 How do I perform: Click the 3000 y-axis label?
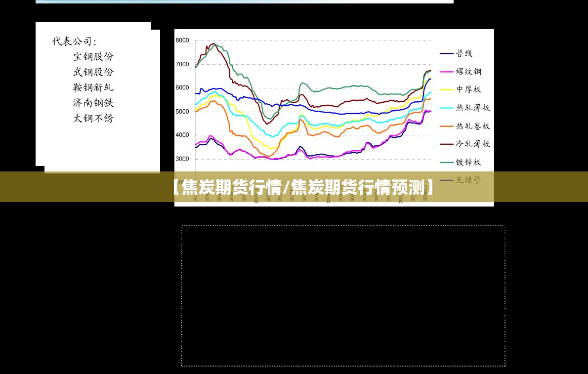(x=182, y=159)
